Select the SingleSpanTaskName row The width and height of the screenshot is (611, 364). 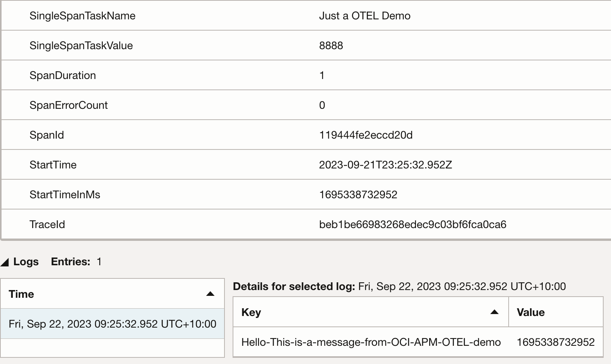83,15
